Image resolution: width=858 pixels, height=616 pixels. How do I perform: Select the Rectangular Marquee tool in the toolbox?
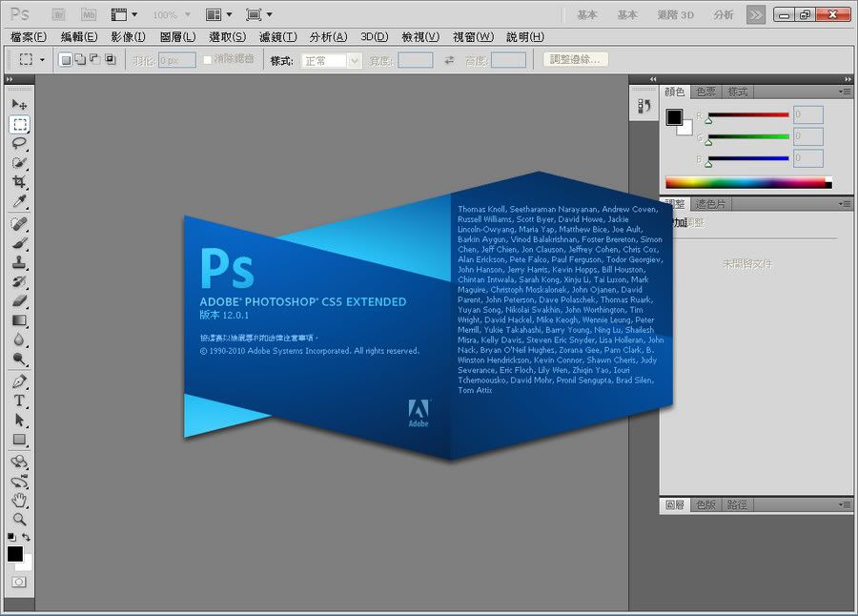click(20, 124)
